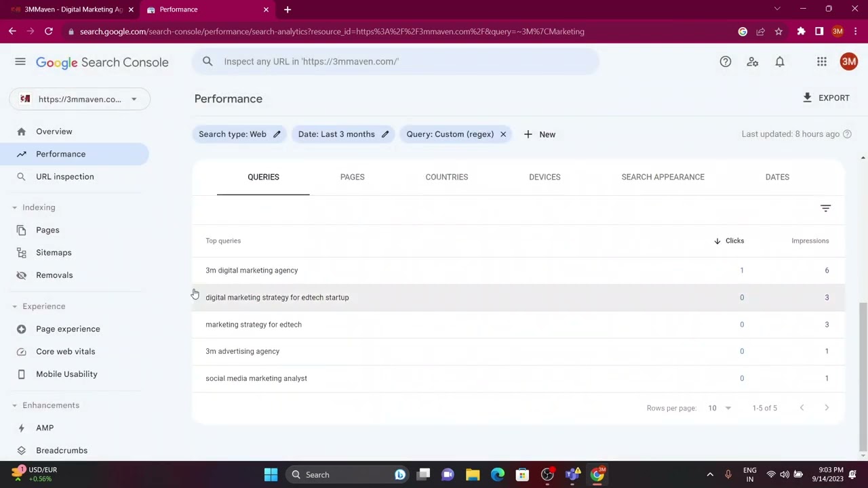Open File Explorer from the taskbar
Image resolution: width=868 pixels, height=488 pixels.
point(473,474)
